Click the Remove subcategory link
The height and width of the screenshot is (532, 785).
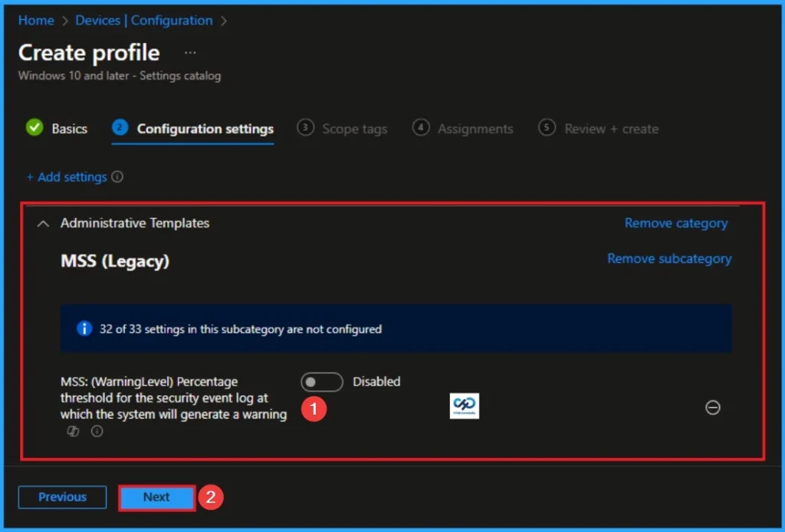(x=668, y=258)
